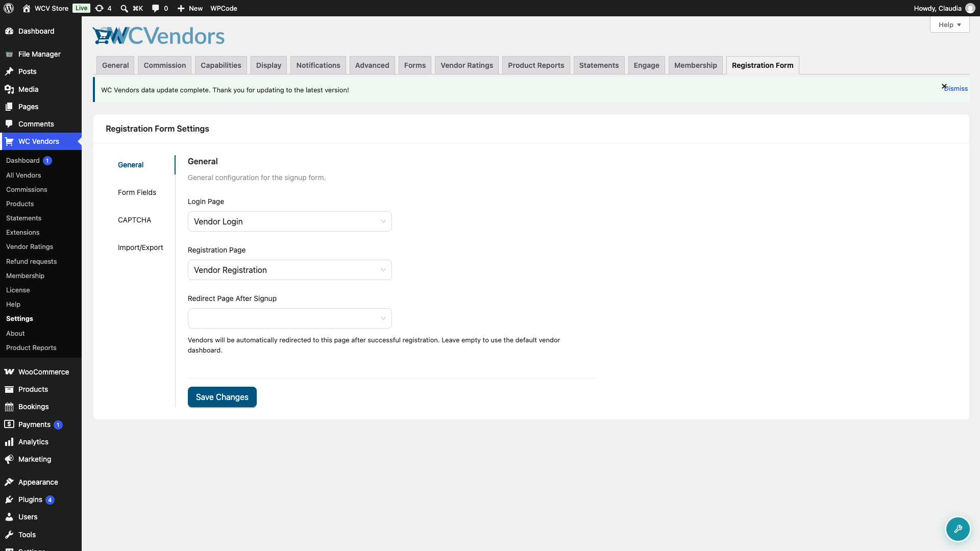Image resolution: width=980 pixels, height=551 pixels.
Task: Open the Login Page dropdown
Action: point(289,221)
